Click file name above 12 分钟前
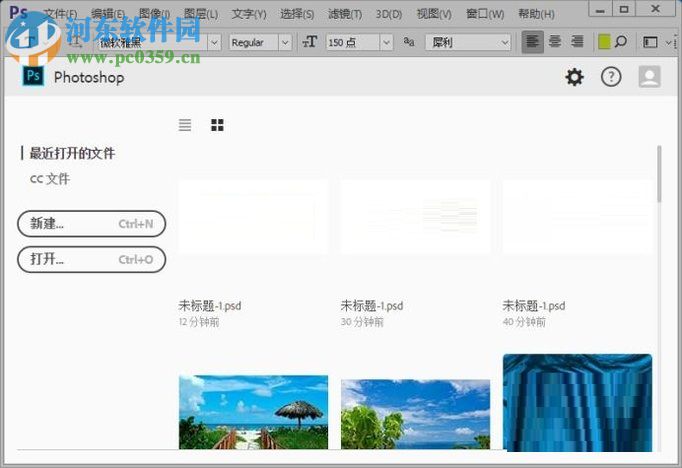This screenshot has width=682, height=468. [210, 306]
